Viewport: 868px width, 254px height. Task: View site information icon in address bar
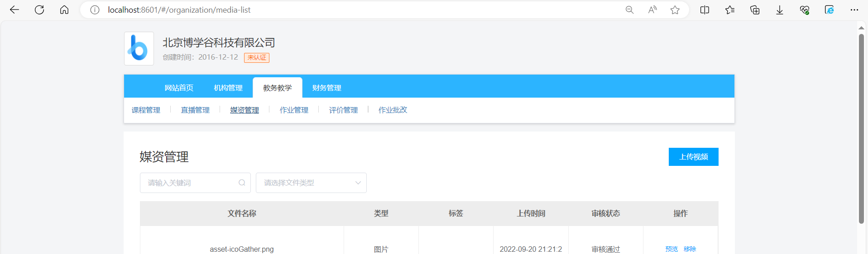click(95, 10)
